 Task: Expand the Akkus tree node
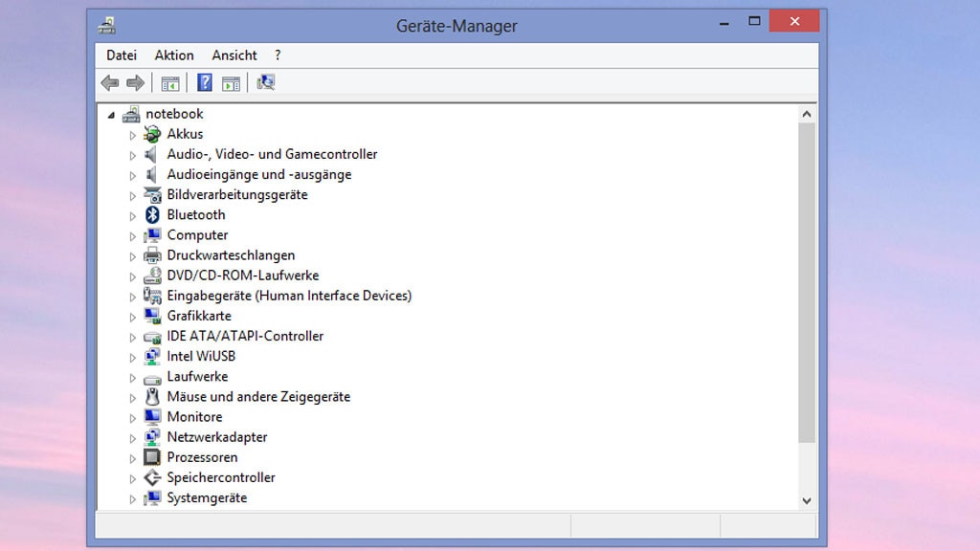pyautogui.click(x=134, y=134)
